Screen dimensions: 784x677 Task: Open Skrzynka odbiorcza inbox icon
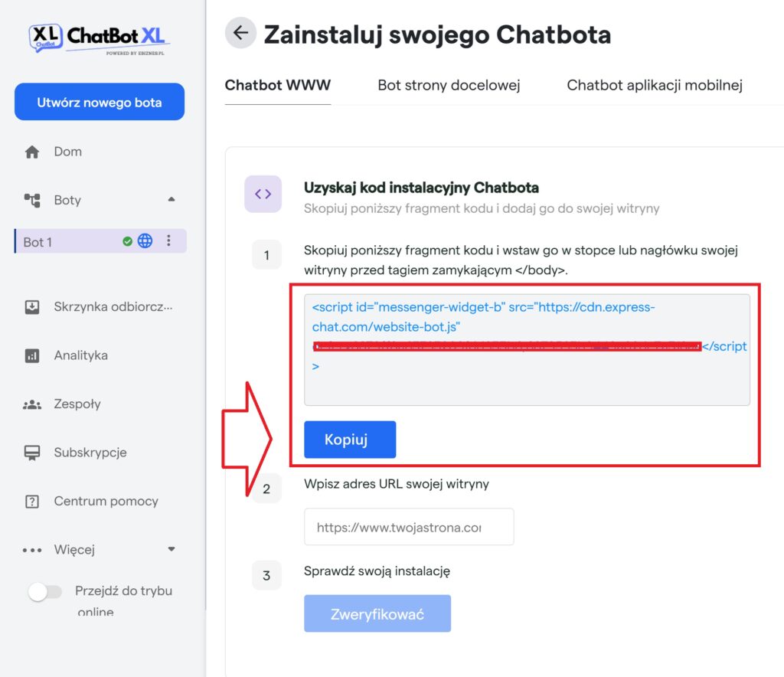(32, 307)
